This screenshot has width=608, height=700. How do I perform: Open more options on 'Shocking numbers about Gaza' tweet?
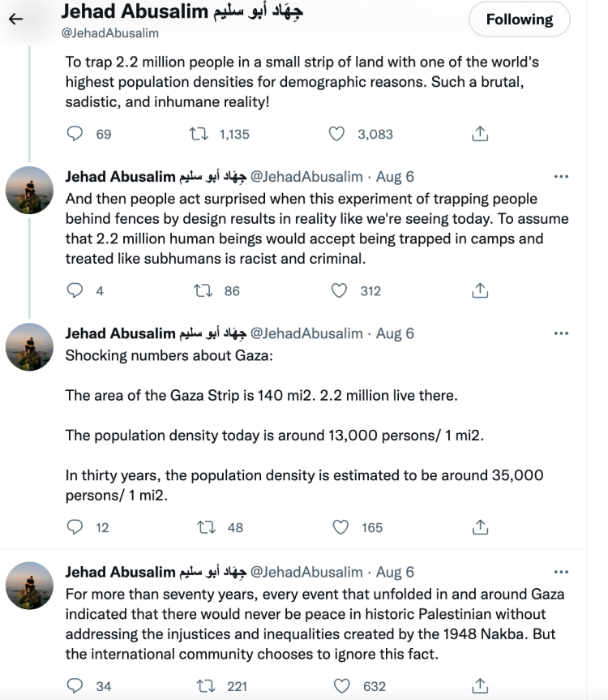[x=561, y=333]
